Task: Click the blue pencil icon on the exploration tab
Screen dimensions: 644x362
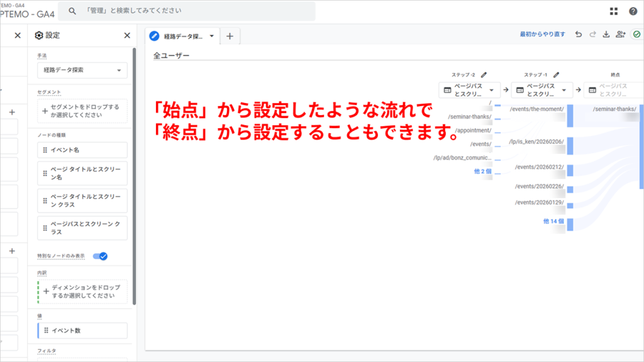Action: (153, 36)
